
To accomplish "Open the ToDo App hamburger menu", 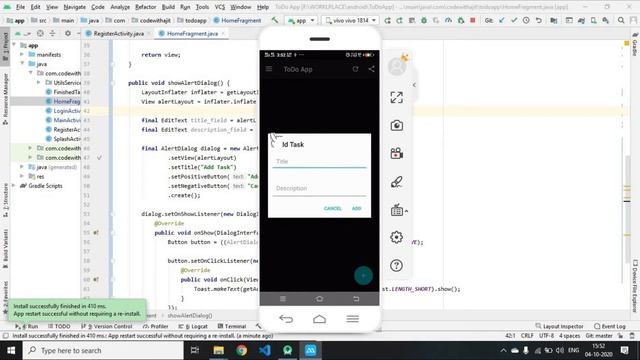I will [269, 69].
